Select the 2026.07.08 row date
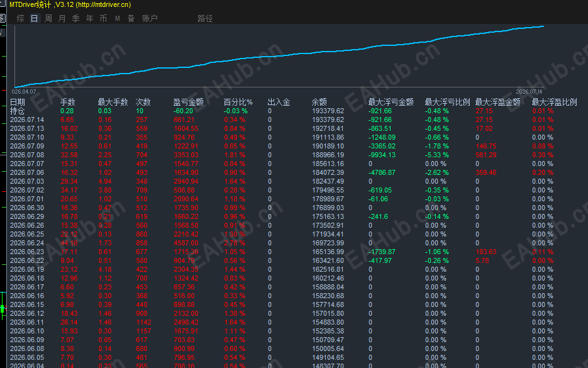 pos(27,155)
